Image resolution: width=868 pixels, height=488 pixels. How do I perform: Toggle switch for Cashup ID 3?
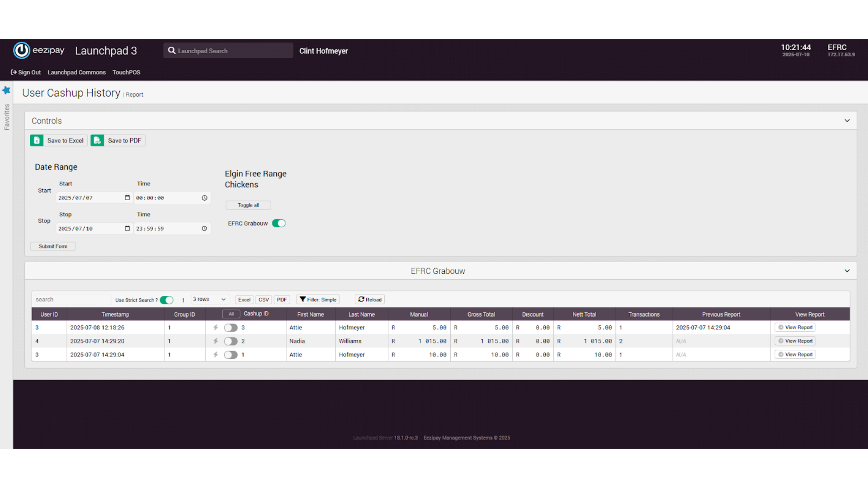pyautogui.click(x=231, y=328)
